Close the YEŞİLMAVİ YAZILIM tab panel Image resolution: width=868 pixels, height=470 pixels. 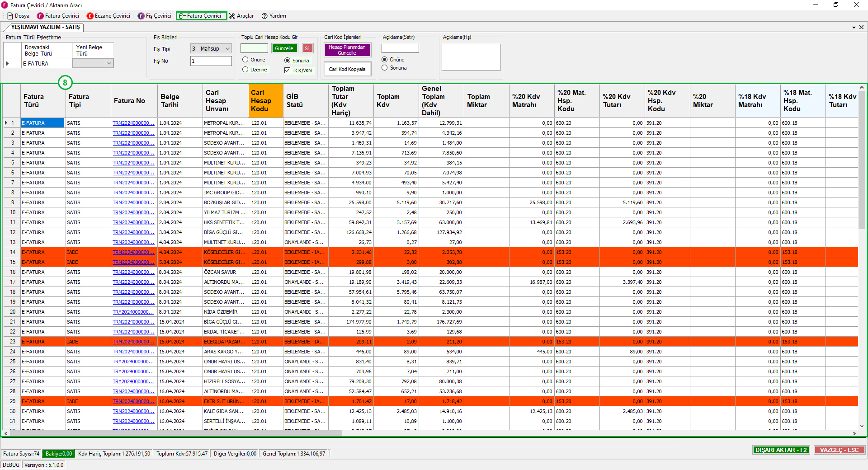pos(861,27)
